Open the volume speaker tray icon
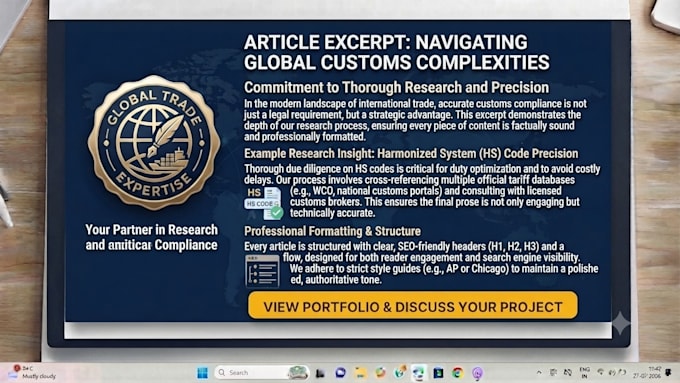Screen dimensions: 680x383 612,372
